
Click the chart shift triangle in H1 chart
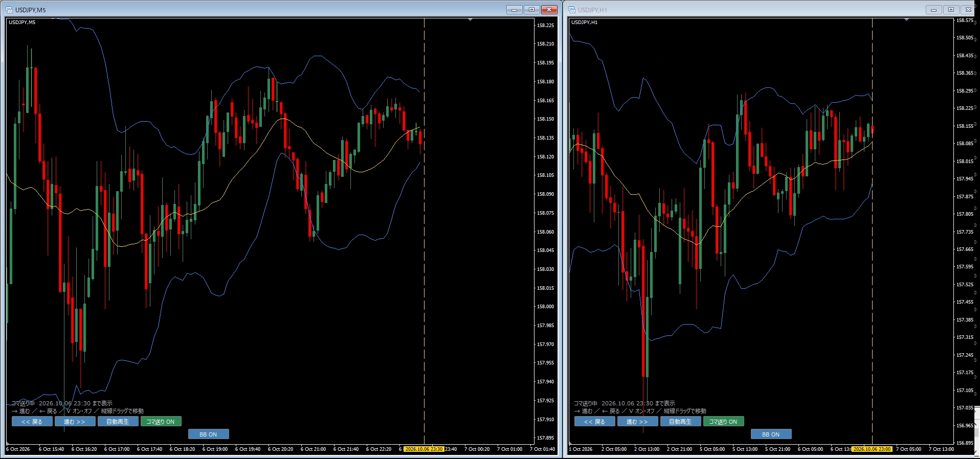[906, 20]
